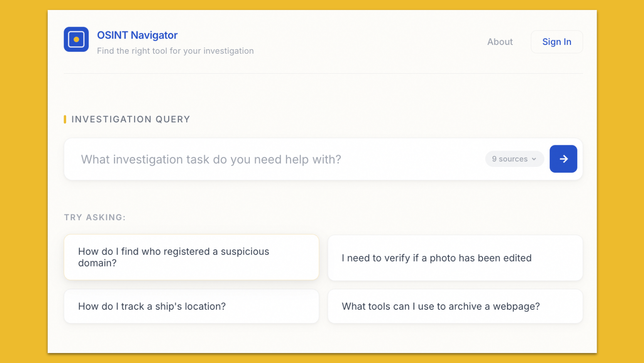Click the square glyph inside the app logo

click(x=76, y=39)
